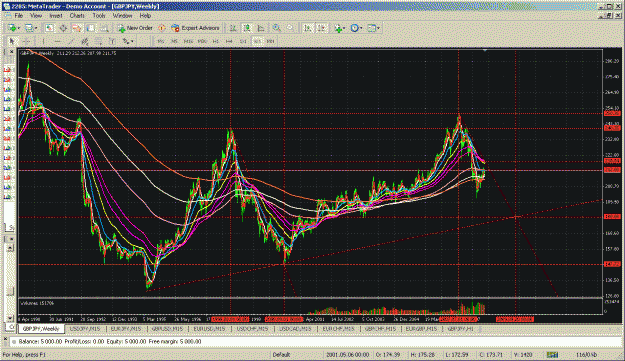Open the Help menu
This screenshot has height=361, width=625.
click(145, 16)
